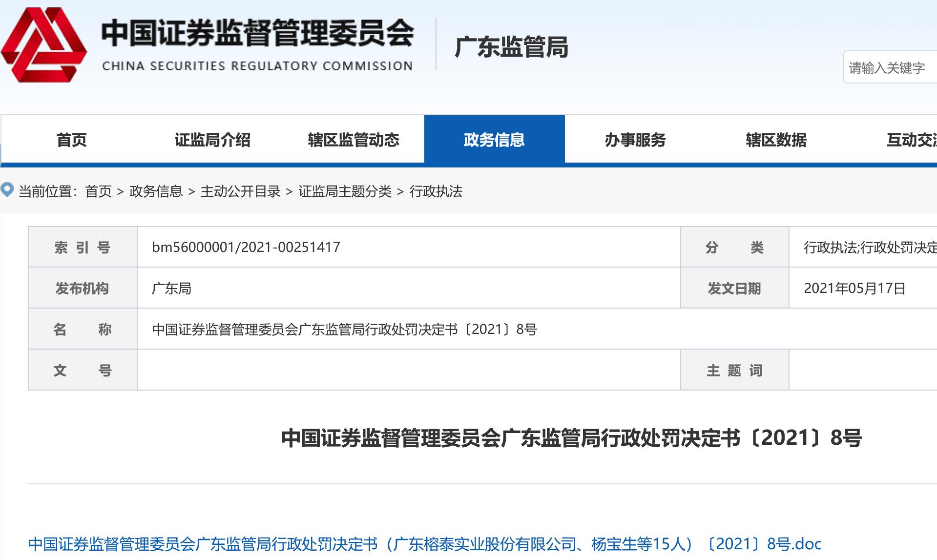
Task: Open the 辖区监管动态 navigation tab
Action: (354, 140)
